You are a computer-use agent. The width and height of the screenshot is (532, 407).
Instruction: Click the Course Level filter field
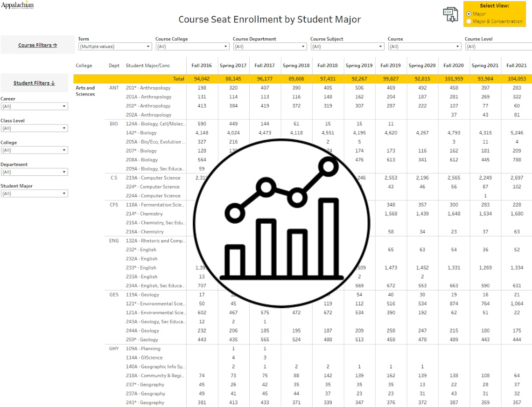(498, 47)
